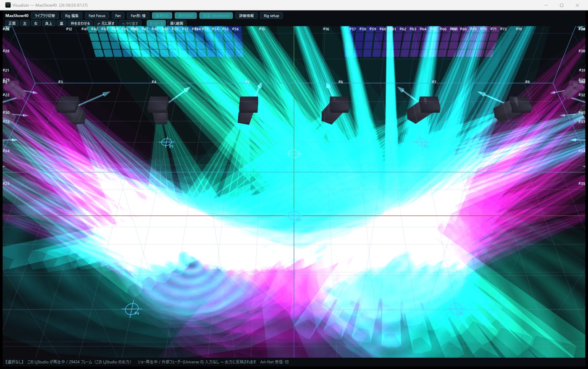Click the Visualizer app icon in title bar
588x369 pixels.
8,5
